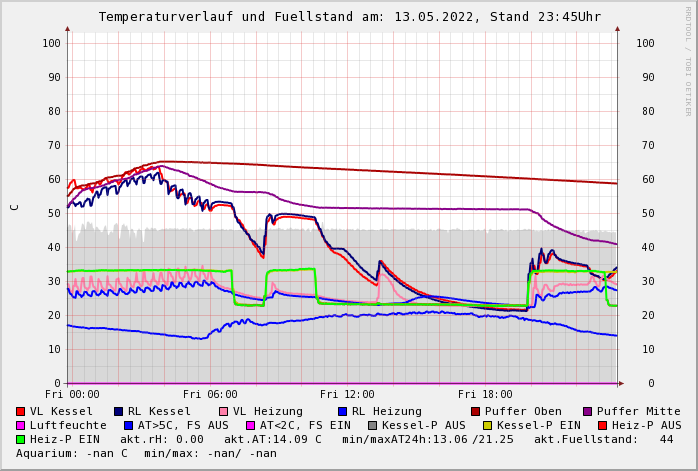
Task: Click the Fri 06:00 time axis label
Action: [x=210, y=394]
